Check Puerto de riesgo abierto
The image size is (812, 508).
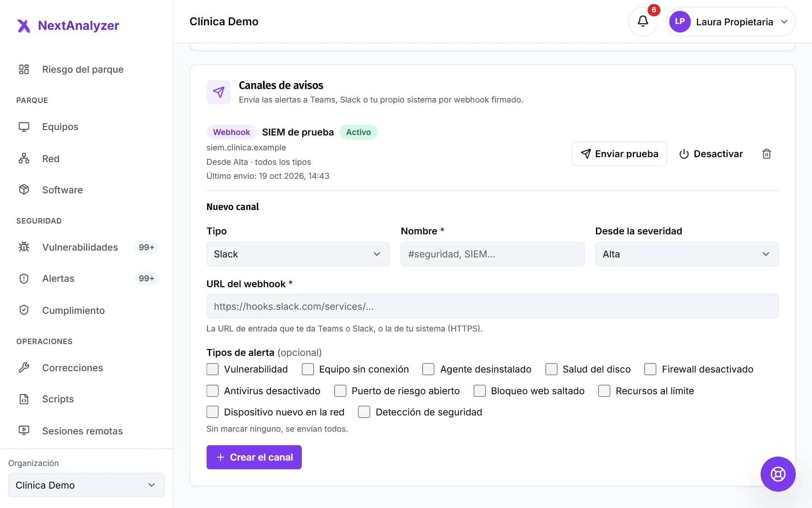pyautogui.click(x=340, y=391)
